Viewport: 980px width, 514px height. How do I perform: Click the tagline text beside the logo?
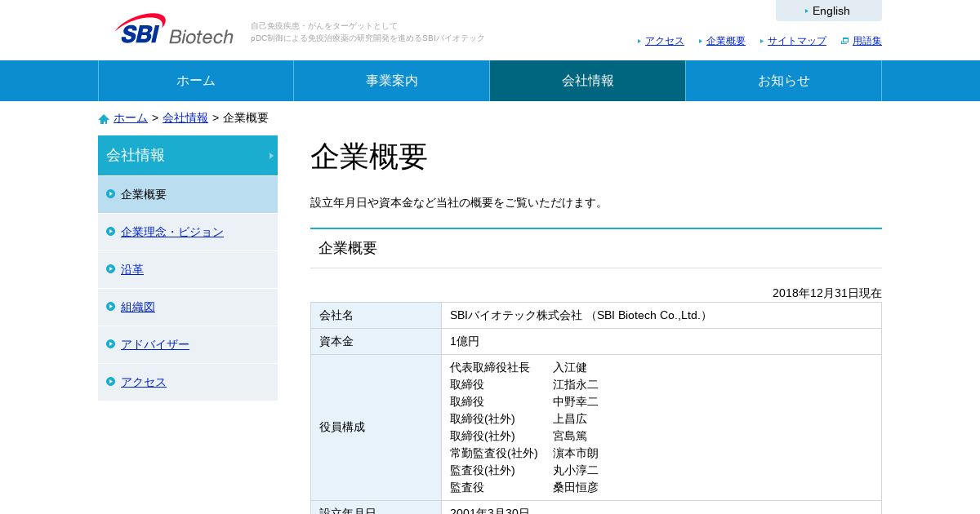click(367, 32)
